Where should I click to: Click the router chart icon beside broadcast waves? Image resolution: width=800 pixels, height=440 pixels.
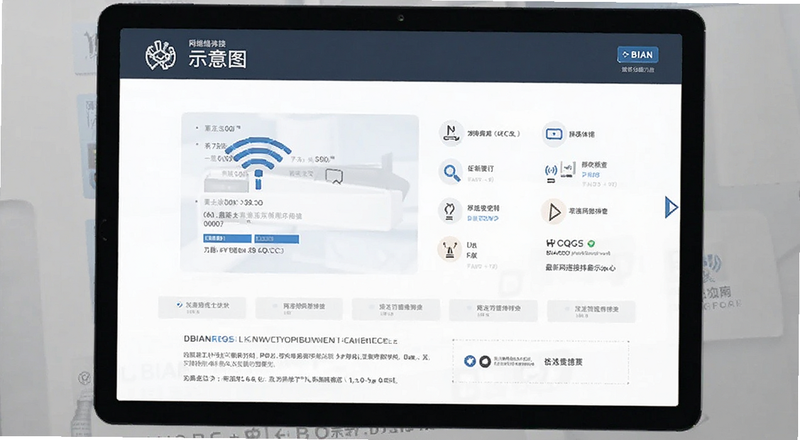(568, 169)
